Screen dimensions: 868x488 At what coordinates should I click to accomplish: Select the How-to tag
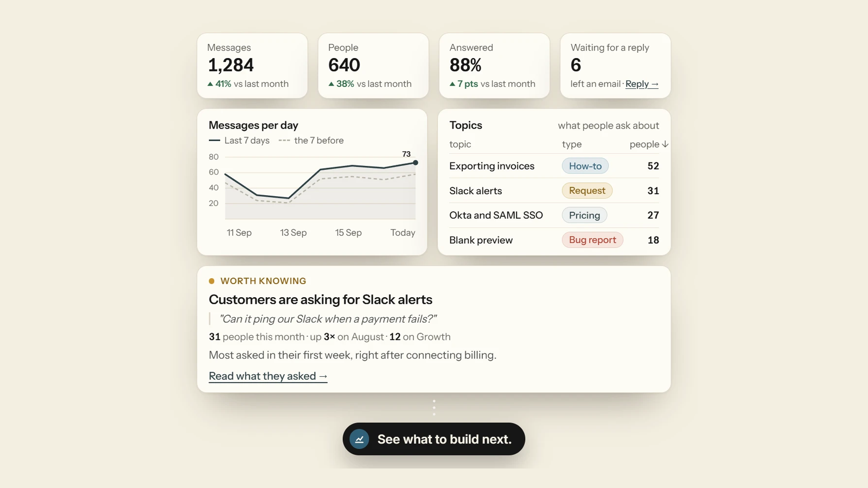click(585, 166)
